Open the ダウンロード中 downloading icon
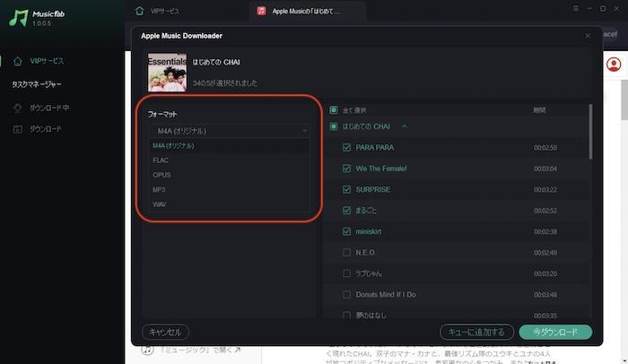Screen dimensions: 628x364 click(x=18, y=108)
